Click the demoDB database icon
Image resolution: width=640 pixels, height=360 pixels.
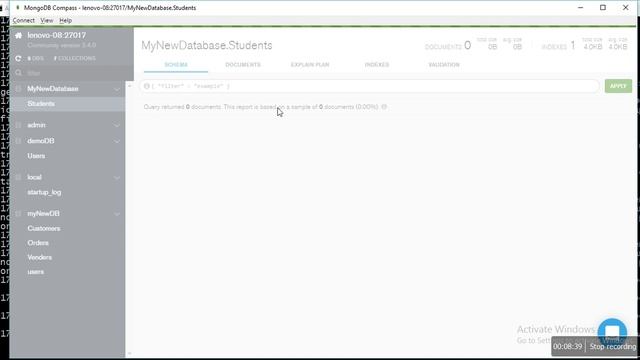(x=18, y=141)
